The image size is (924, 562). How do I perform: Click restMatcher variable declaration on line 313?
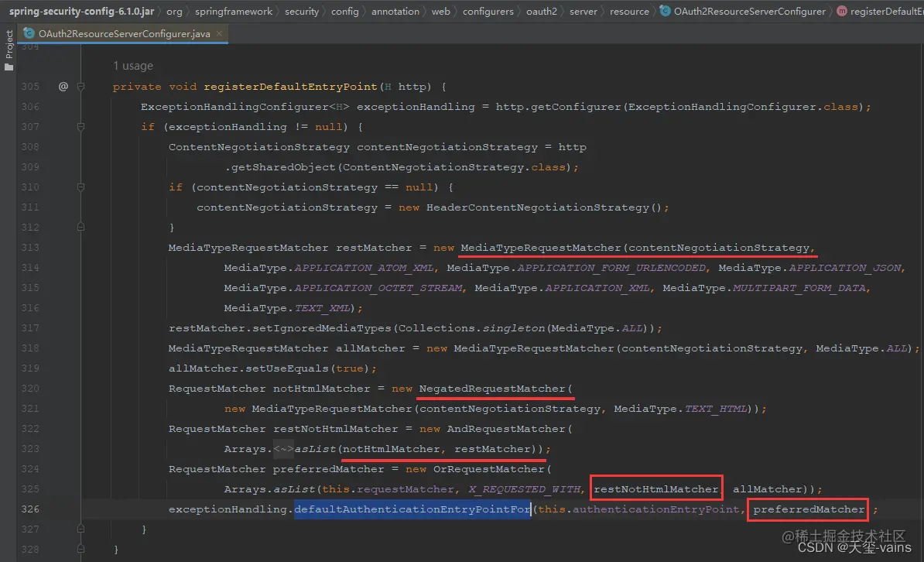pyautogui.click(x=374, y=248)
